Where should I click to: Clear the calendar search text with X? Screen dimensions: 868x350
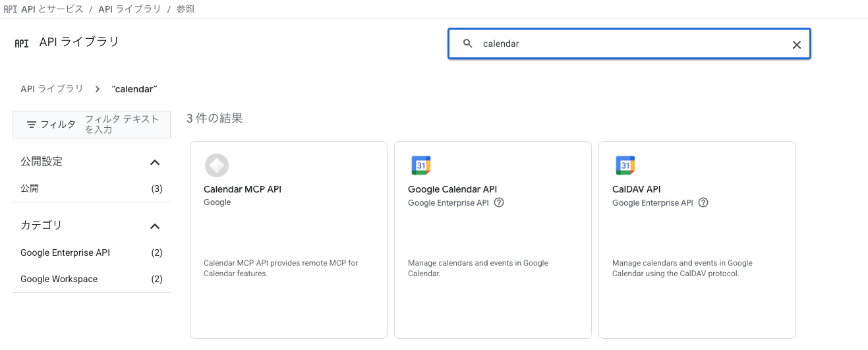[796, 44]
